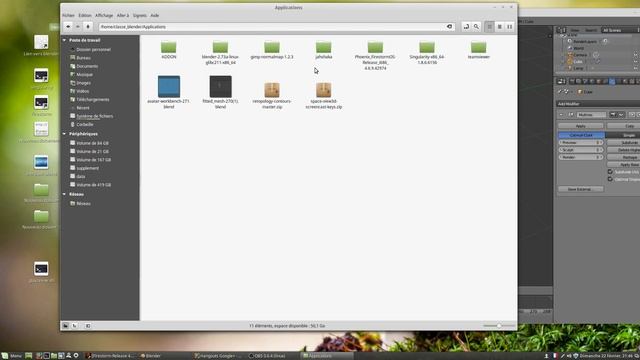Switch to compact view
This screenshot has width=640, height=360.
509,27
